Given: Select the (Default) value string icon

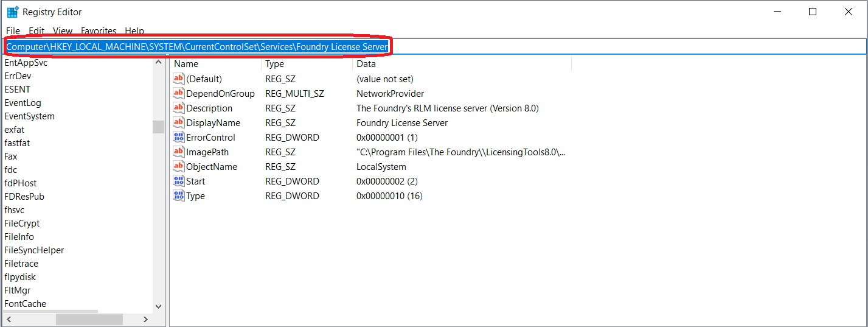Looking at the screenshot, I should tap(178, 79).
